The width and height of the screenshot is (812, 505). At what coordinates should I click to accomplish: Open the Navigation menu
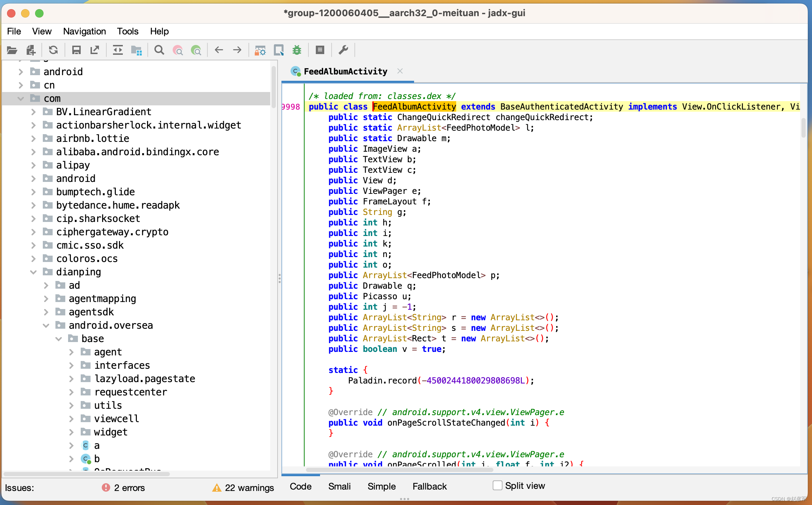[85, 31]
